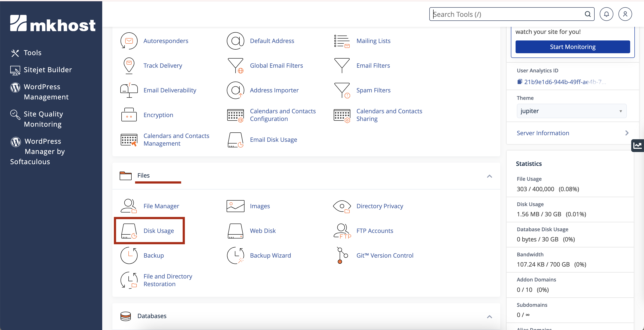Expand Server Information arrow
This screenshot has width=644, height=330.
627,133
